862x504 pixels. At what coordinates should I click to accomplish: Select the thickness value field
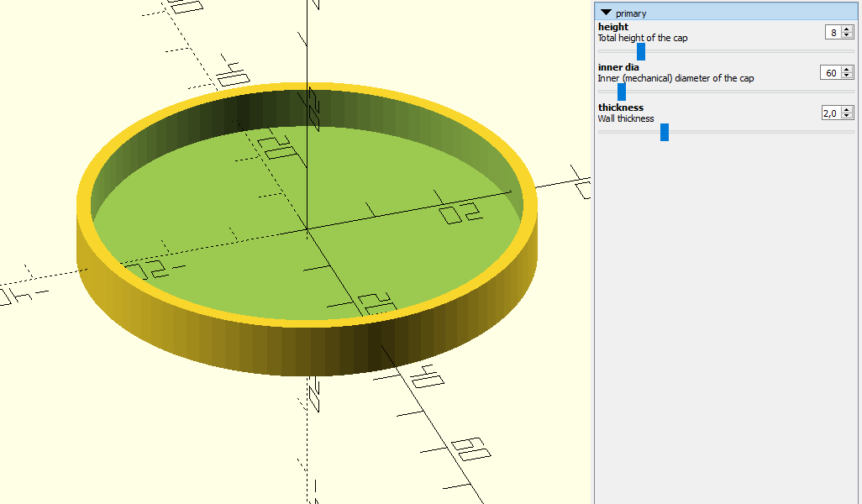pyautogui.click(x=830, y=113)
